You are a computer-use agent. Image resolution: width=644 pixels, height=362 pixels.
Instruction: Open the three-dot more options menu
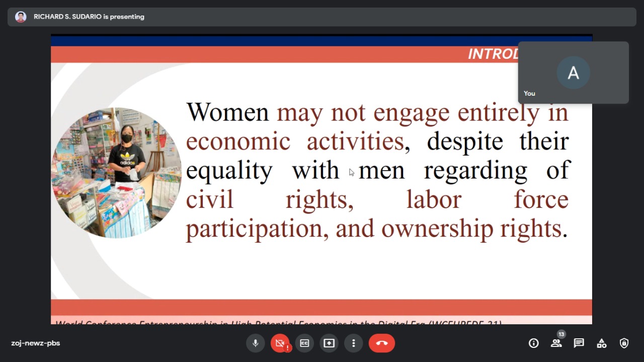[354, 343]
